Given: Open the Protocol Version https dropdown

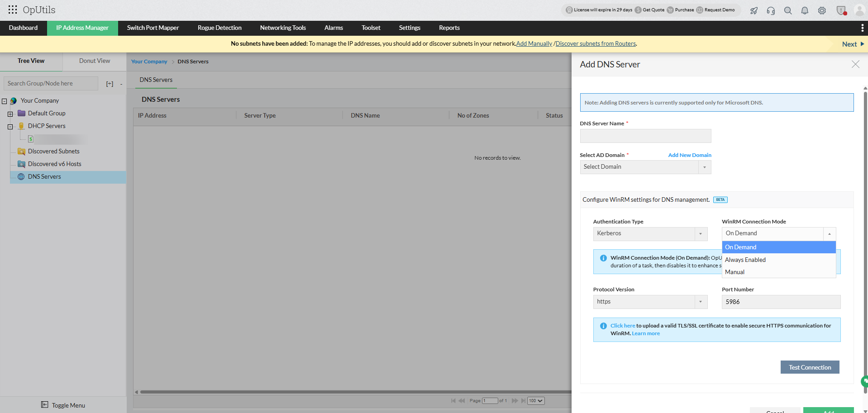Looking at the screenshot, I should click(x=650, y=302).
